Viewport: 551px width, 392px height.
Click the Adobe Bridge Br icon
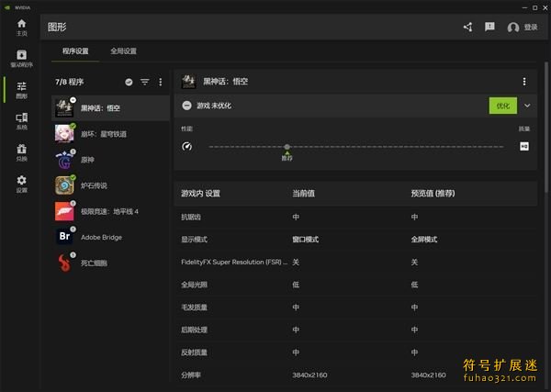pos(64,237)
